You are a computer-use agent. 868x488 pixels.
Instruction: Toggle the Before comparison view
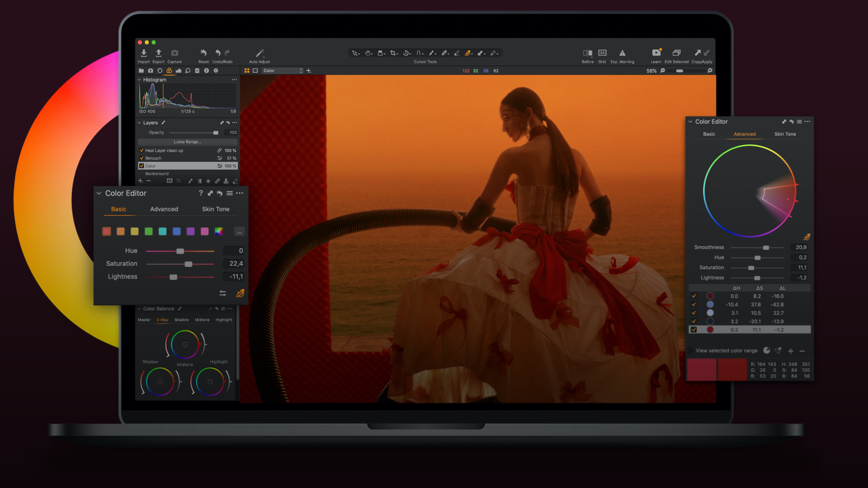pos(587,53)
